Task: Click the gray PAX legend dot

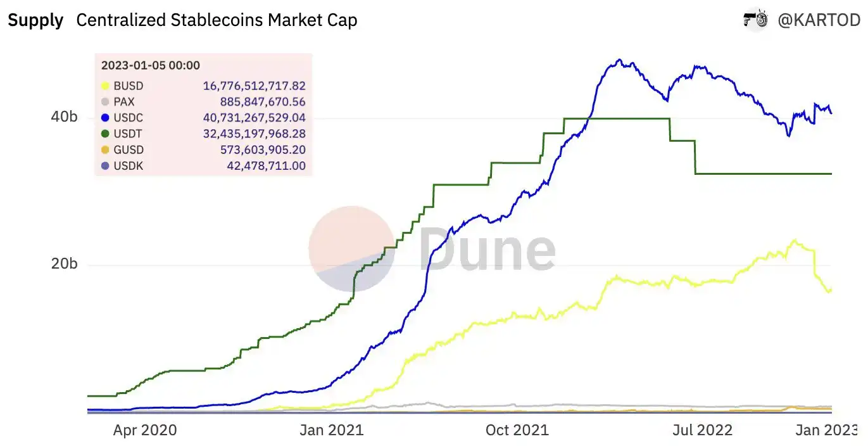Action: pos(106,102)
